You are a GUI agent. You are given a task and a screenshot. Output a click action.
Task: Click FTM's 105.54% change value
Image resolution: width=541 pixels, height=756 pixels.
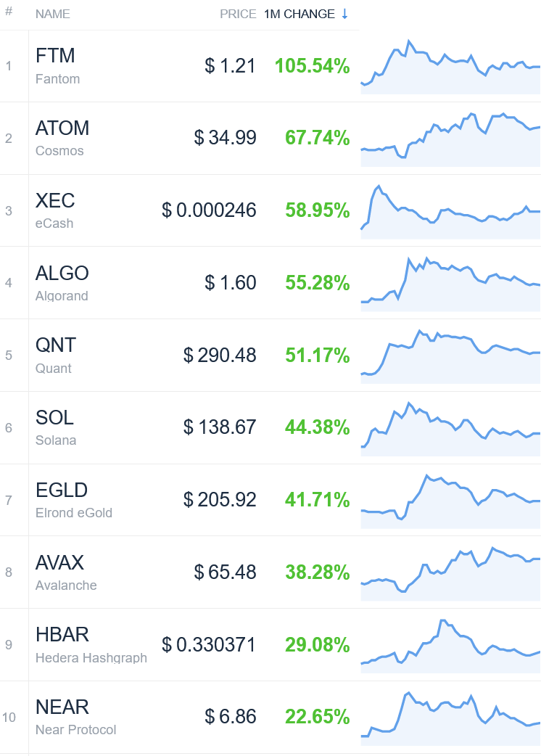[312, 66]
